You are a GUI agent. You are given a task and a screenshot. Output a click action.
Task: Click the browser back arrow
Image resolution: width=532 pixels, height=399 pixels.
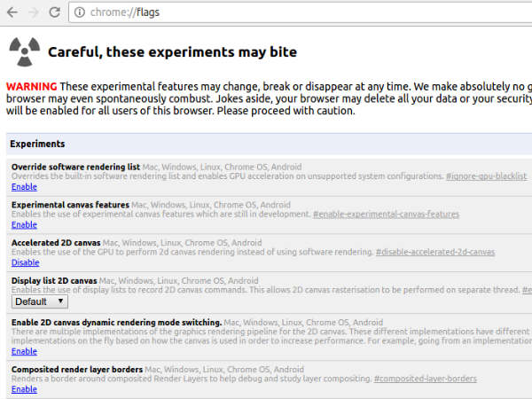(12, 13)
